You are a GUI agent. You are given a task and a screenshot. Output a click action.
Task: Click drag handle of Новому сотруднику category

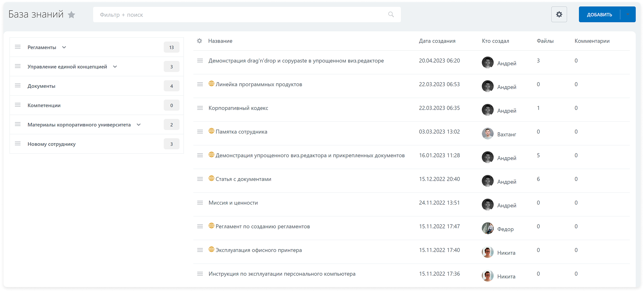[x=18, y=144]
